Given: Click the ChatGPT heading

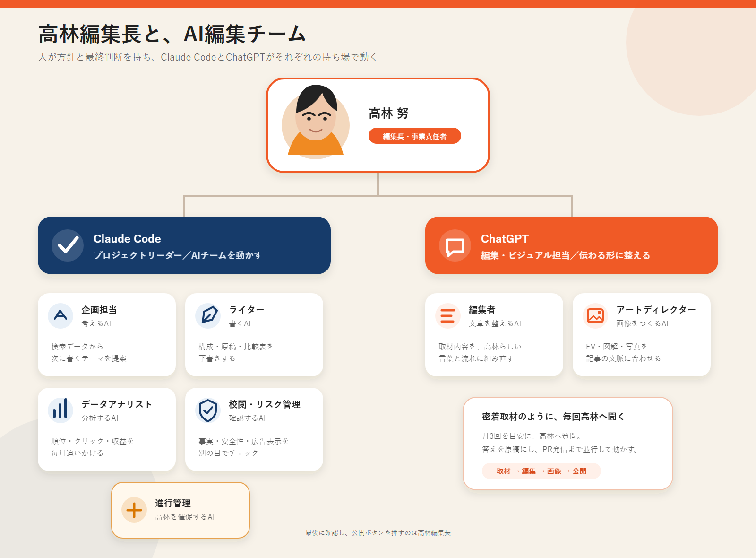Looking at the screenshot, I should click(x=505, y=239).
